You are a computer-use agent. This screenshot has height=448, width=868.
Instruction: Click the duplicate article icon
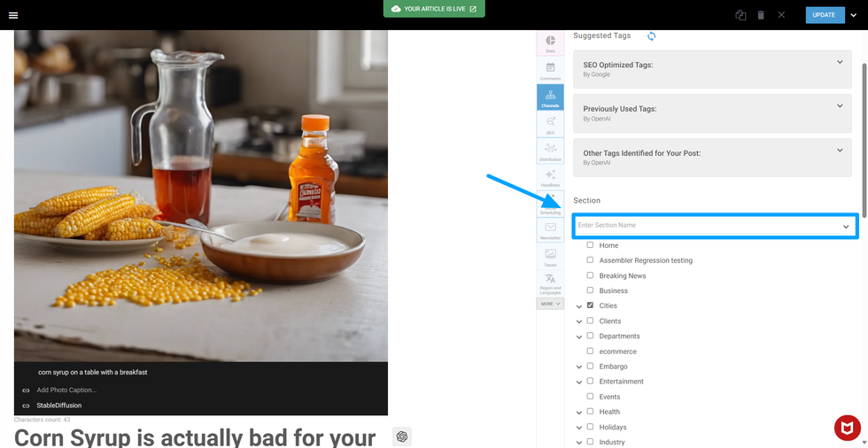740,15
